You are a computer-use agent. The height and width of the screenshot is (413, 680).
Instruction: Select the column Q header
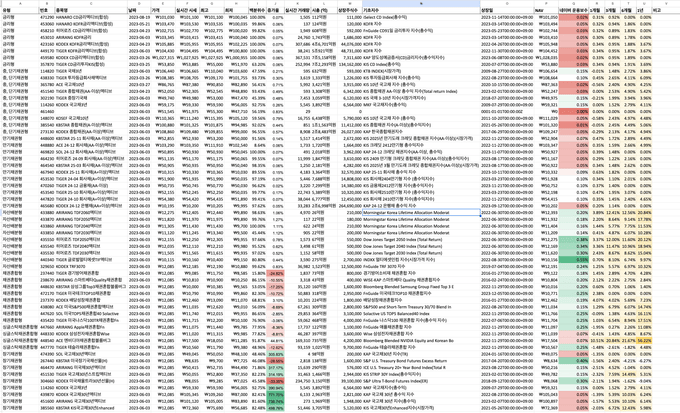pos(573,3)
